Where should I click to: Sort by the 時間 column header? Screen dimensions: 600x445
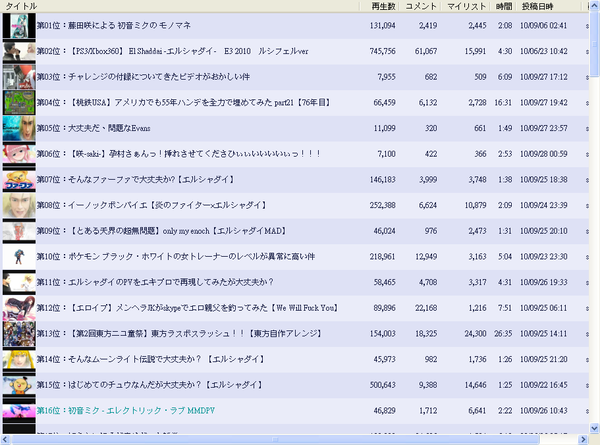coord(503,6)
